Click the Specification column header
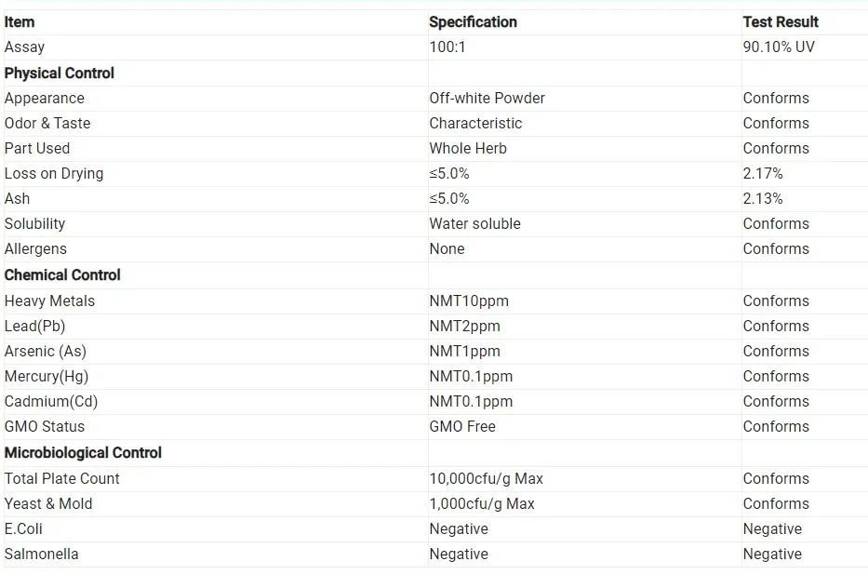868x588 pixels. coord(473,21)
